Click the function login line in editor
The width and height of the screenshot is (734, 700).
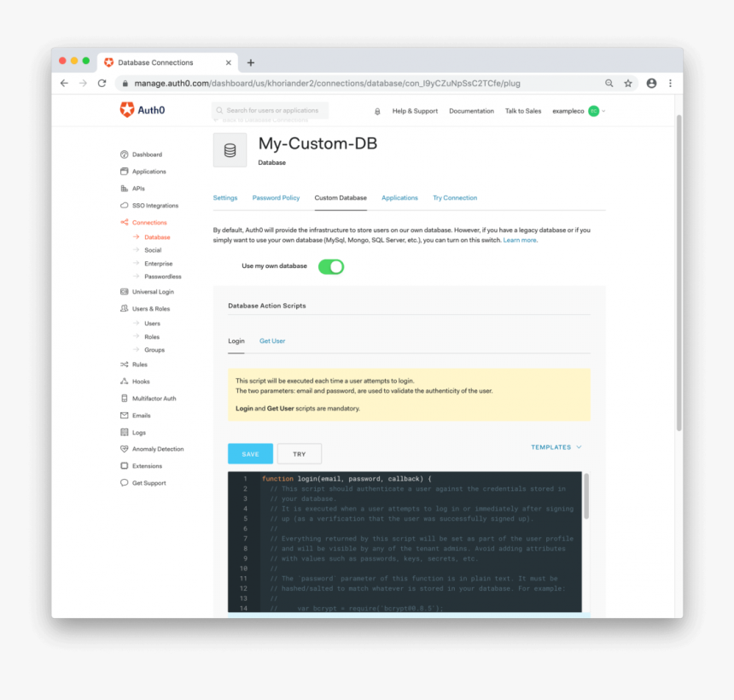coord(347,479)
